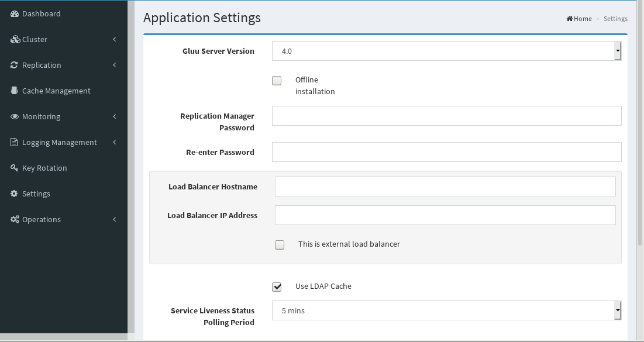Screen dimensions: 644x342
Task: Focus the Replication Manager Password field
Action: pyautogui.click(x=446, y=116)
